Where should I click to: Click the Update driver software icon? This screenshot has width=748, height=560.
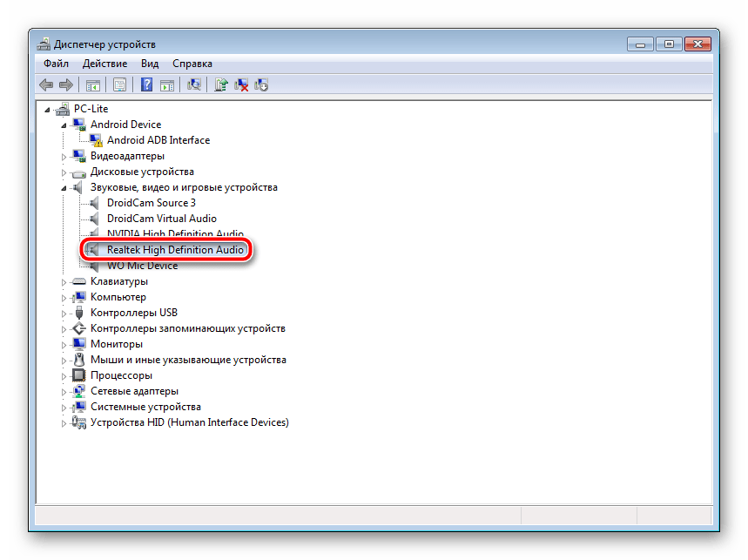(x=221, y=84)
